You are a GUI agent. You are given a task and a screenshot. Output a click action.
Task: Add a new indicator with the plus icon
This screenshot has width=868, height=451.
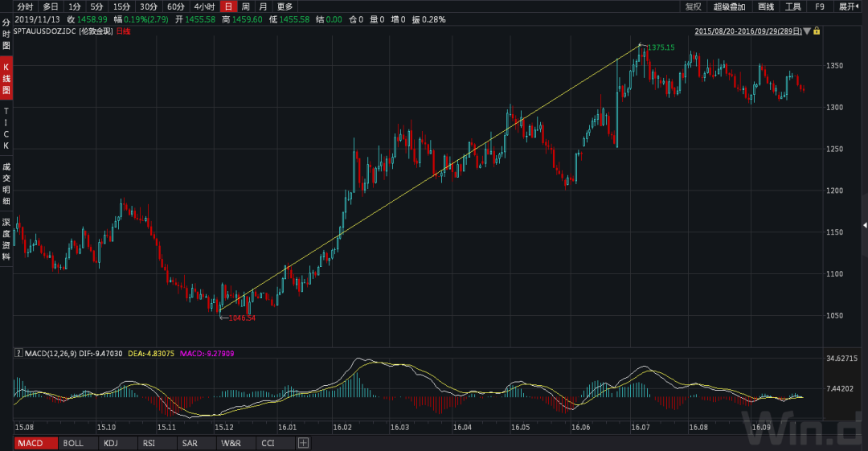click(x=303, y=443)
